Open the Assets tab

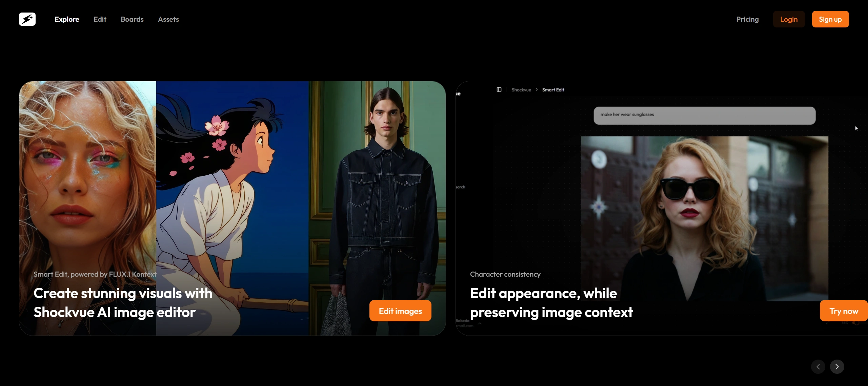(x=168, y=19)
